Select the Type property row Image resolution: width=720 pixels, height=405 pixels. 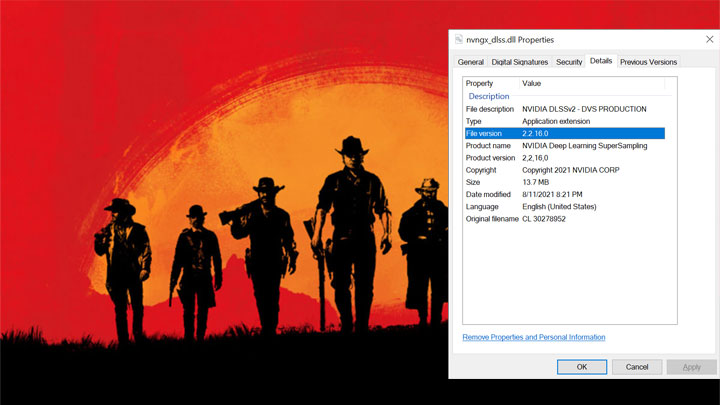coord(565,121)
